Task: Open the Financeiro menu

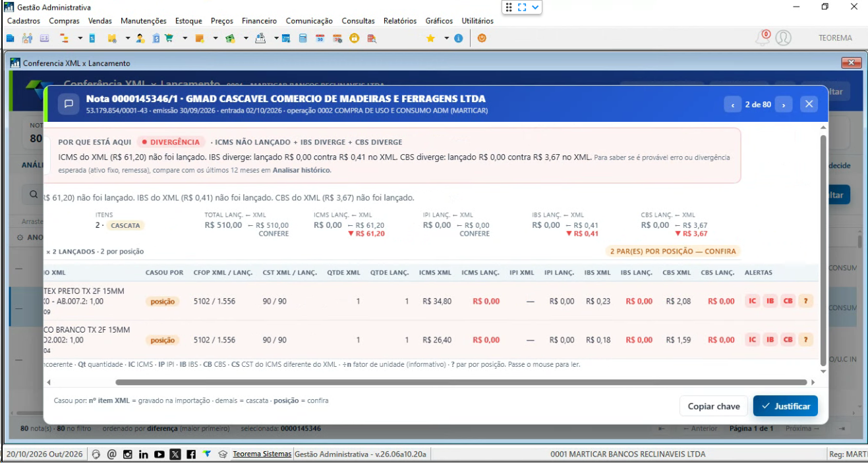Action: click(259, 21)
